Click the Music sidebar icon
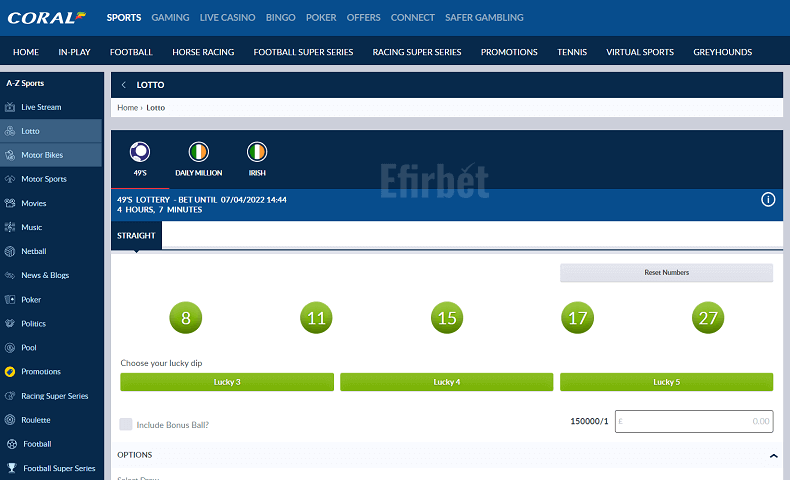This screenshot has width=790, height=480. pyautogui.click(x=10, y=227)
